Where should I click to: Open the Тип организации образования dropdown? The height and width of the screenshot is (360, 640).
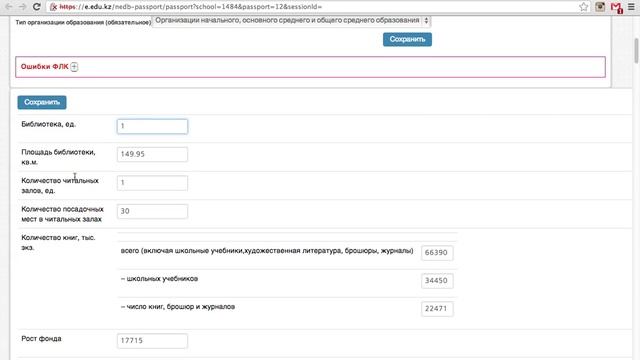(x=291, y=20)
